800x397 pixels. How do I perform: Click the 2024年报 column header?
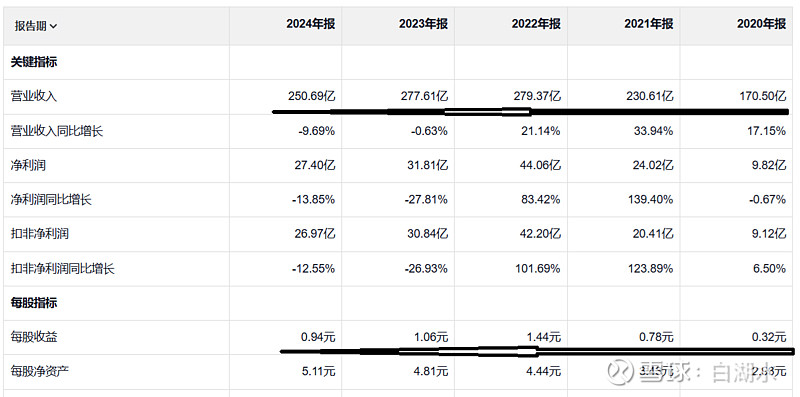[310, 24]
